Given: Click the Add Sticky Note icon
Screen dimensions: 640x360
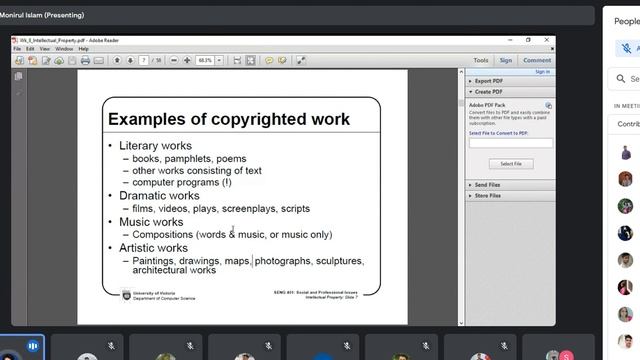Looking at the screenshot, I should click(269, 60).
